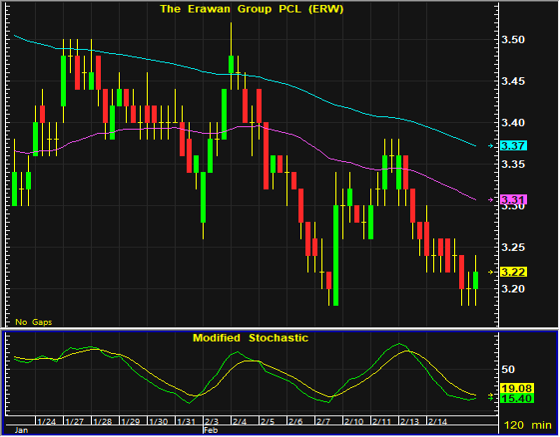560x437 pixels.
Task: Click the yellow 3.22 last price label
Action: tap(513, 272)
